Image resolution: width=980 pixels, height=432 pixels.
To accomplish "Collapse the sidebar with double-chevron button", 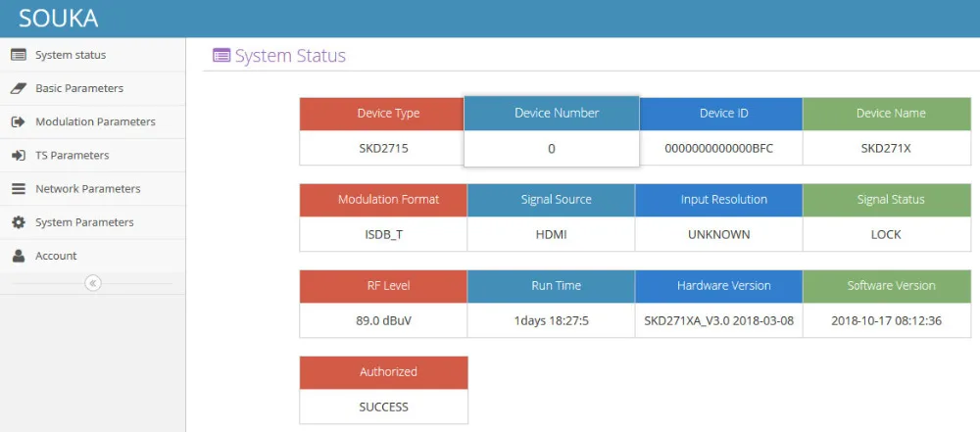I will (92, 283).
